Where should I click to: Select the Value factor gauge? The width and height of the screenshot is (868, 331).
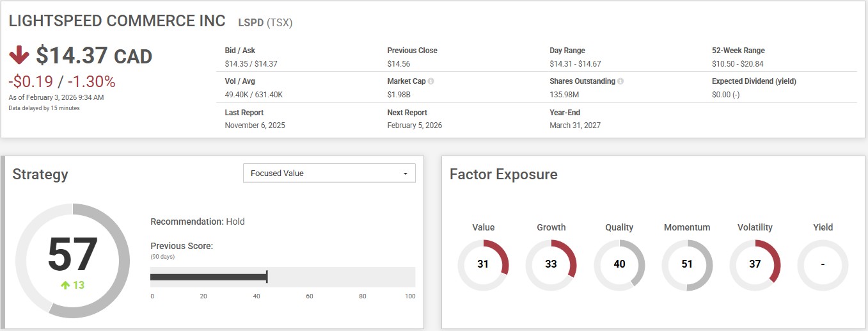(x=483, y=264)
